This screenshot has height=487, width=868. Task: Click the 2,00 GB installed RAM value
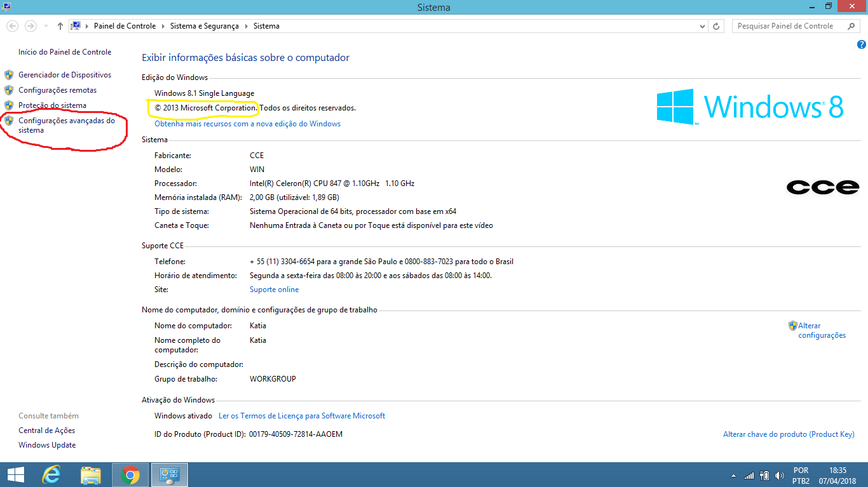[x=294, y=197]
